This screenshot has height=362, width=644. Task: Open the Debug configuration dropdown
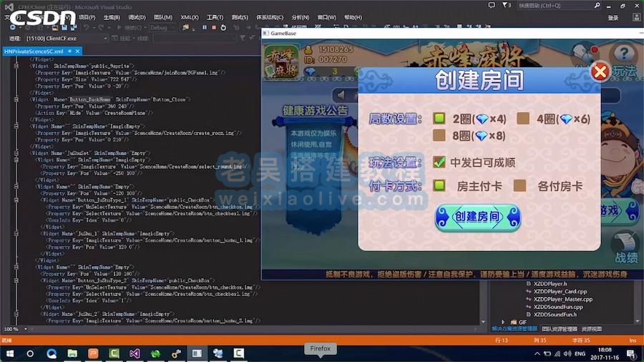point(162,27)
